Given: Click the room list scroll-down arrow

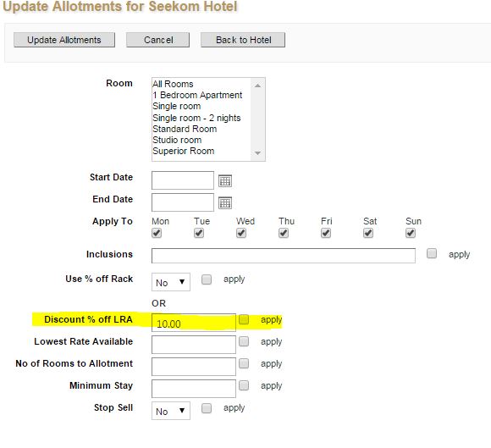Looking at the screenshot, I should click(257, 153).
